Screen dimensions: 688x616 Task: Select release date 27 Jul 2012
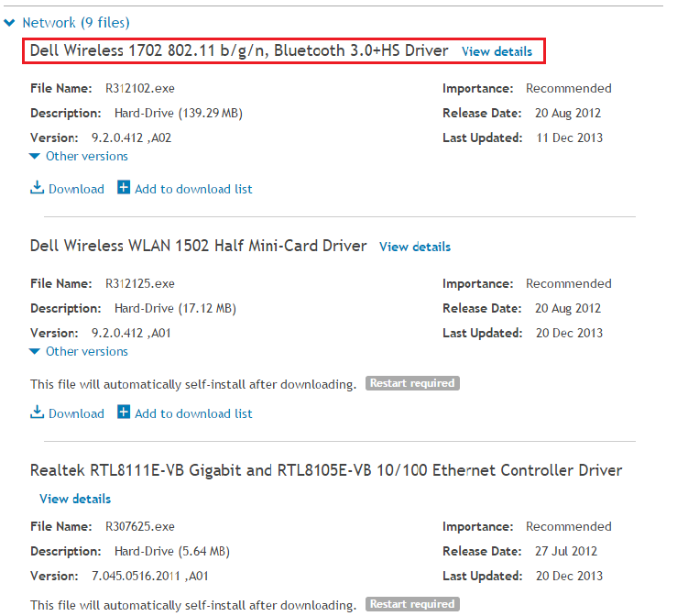click(x=566, y=552)
